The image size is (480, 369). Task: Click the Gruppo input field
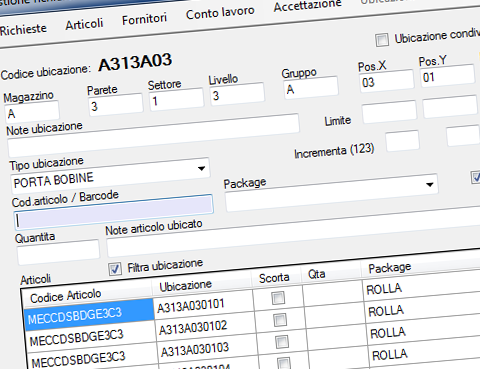pyautogui.click(x=311, y=87)
